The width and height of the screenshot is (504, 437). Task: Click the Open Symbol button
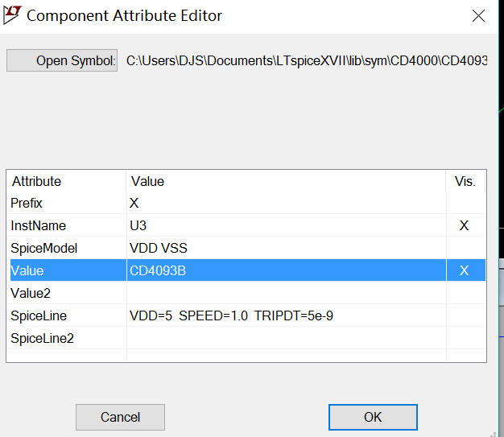62,60
